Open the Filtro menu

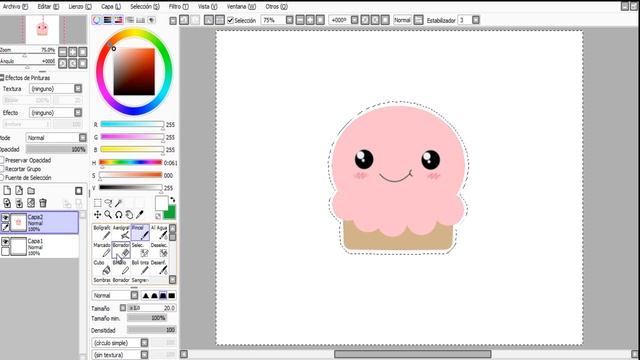pos(179,7)
